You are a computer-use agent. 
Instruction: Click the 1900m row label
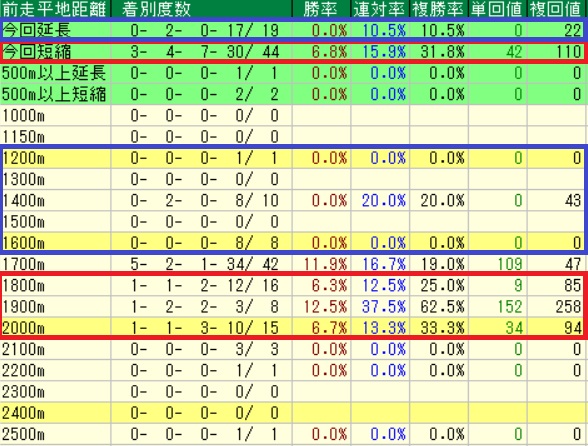click(x=23, y=307)
